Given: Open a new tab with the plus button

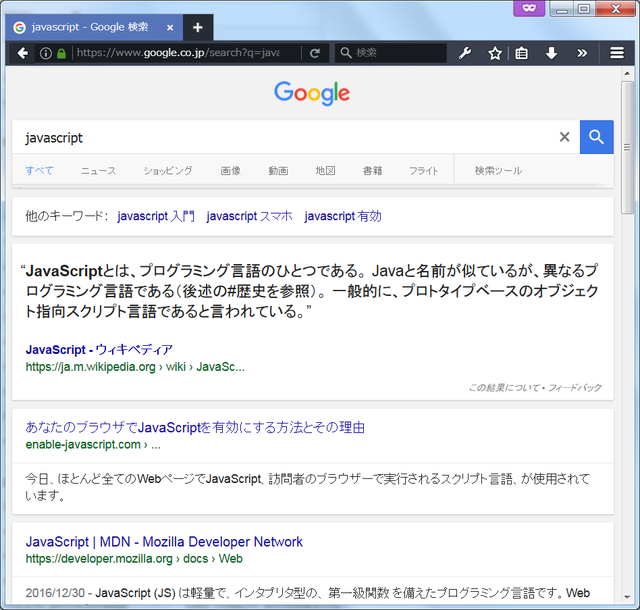Looking at the screenshot, I should point(198,27).
